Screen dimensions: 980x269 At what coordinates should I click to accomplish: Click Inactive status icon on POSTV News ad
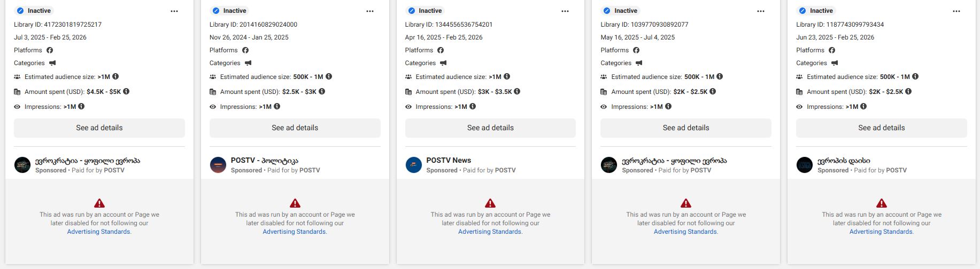coord(411,11)
